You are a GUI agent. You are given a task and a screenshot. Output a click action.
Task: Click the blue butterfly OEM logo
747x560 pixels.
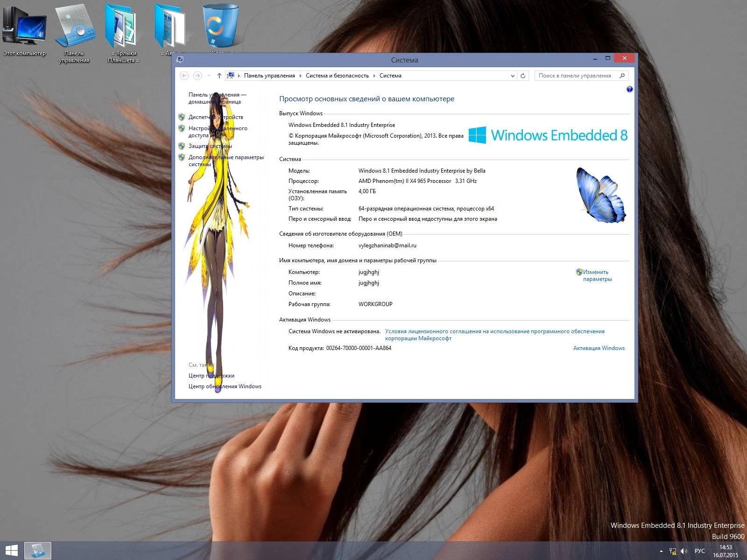[x=601, y=195]
